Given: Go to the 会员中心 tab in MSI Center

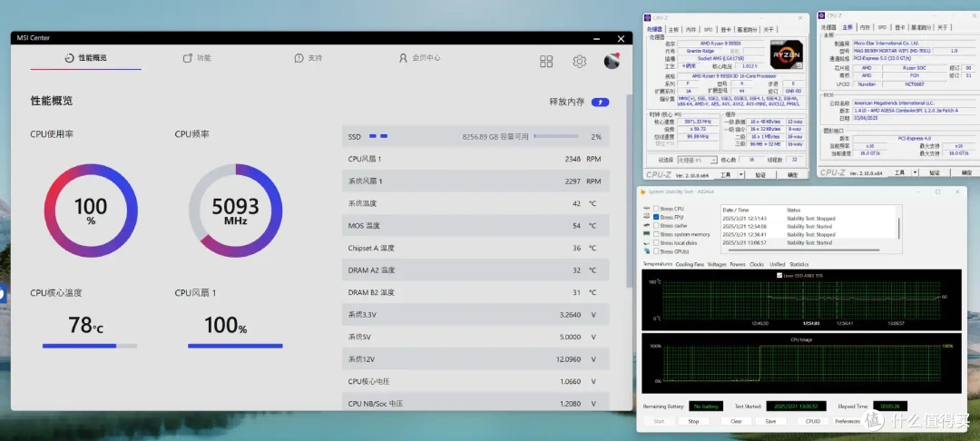Looking at the screenshot, I should point(419,58).
